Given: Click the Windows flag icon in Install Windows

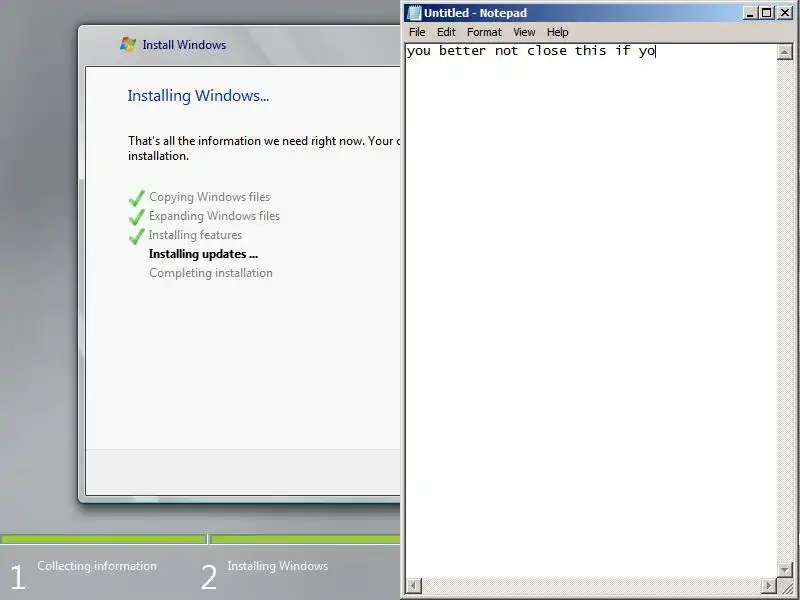Looking at the screenshot, I should pyautogui.click(x=128, y=44).
